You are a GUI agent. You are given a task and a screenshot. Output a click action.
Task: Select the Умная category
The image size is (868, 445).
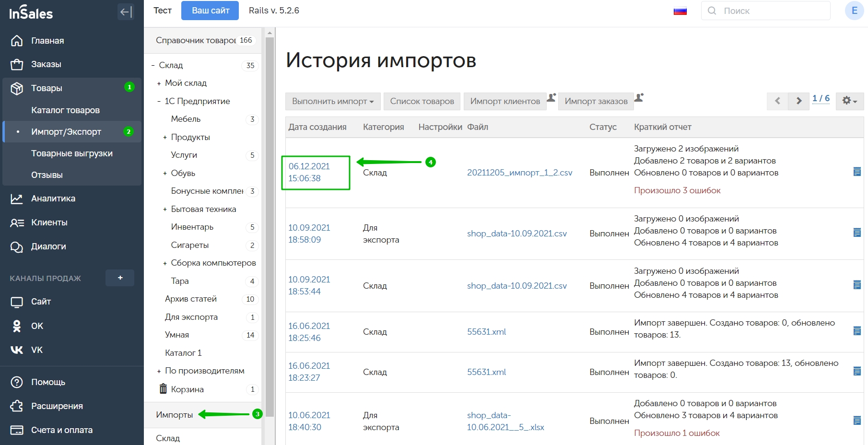click(177, 335)
